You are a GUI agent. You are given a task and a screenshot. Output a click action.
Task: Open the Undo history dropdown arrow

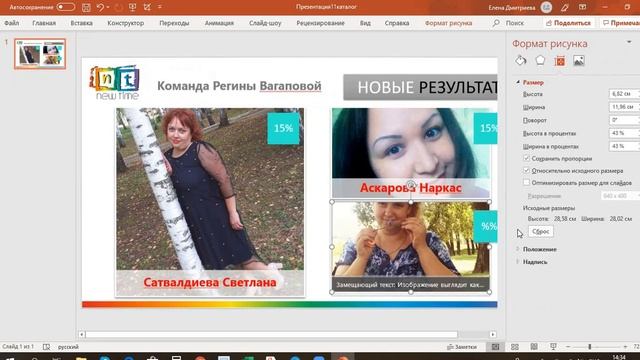click(x=108, y=7)
